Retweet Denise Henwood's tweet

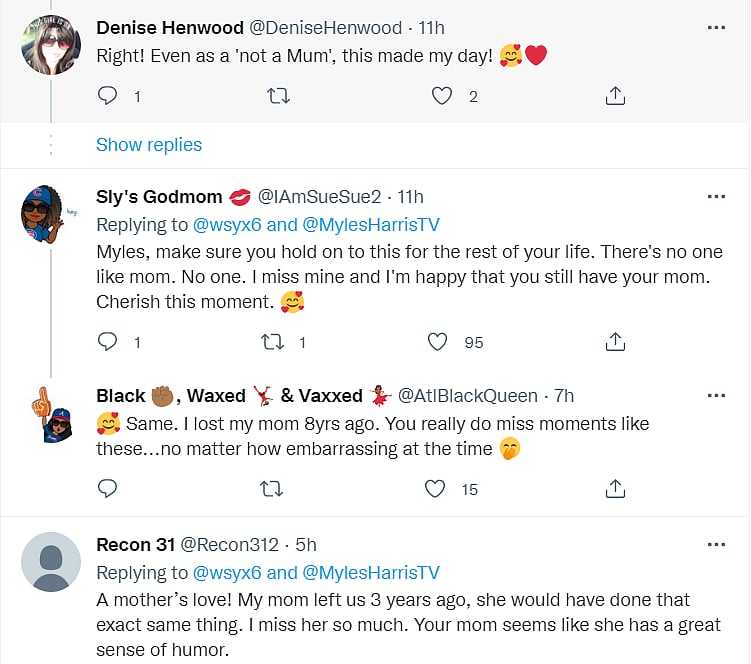[279, 96]
